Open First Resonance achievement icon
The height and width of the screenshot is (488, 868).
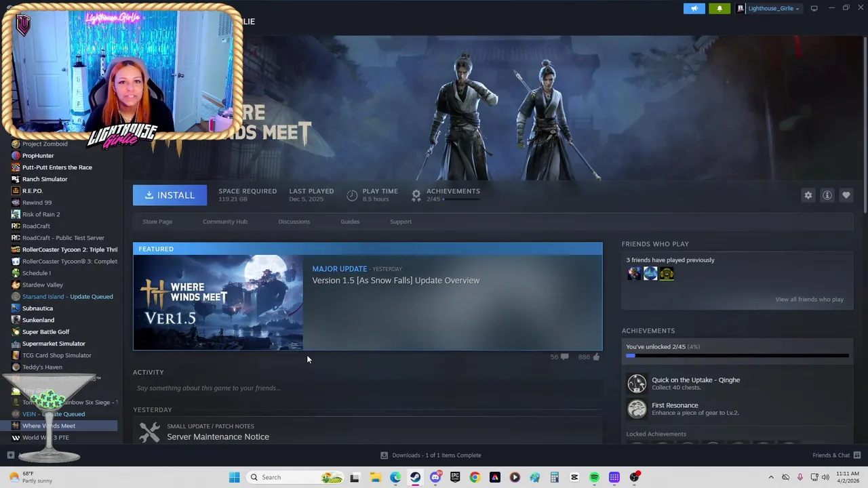click(x=637, y=409)
